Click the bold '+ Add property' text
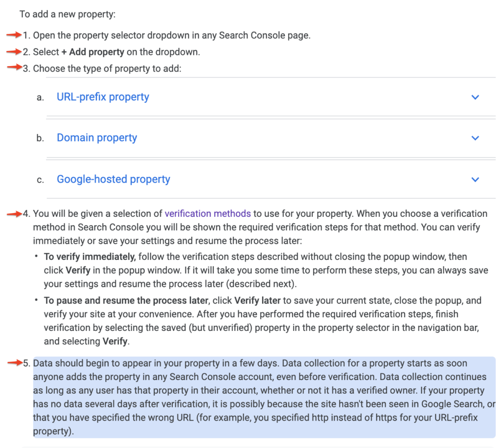The height and width of the screenshot is (448, 501). click(92, 52)
